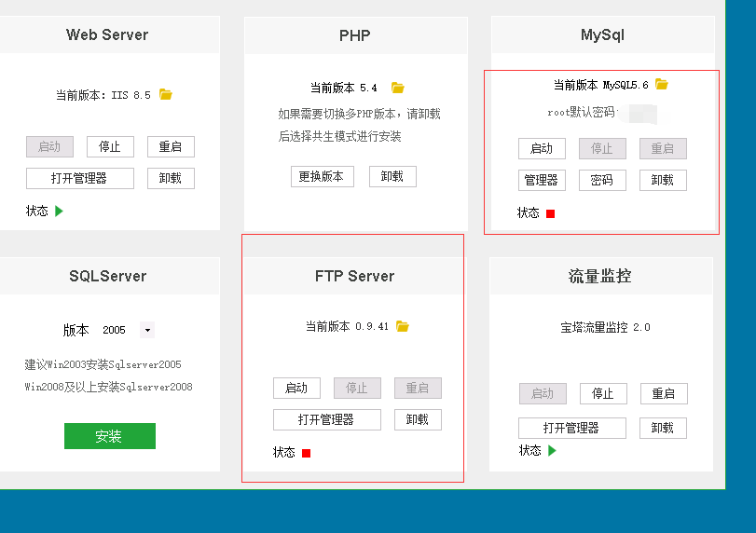The width and height of the screenshot is (756, 533).
Task: Install SQLServer with the green 安装 button
Action: pos(110,436)
